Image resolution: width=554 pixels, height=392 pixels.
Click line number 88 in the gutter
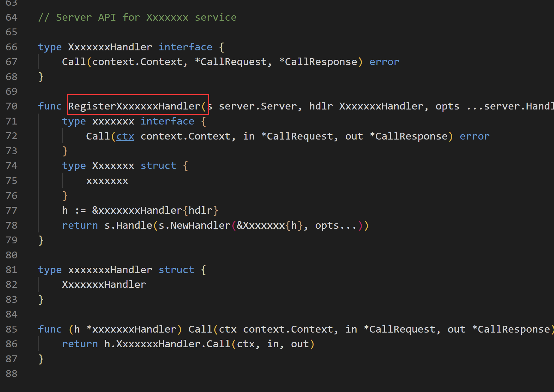click(12, 374)
